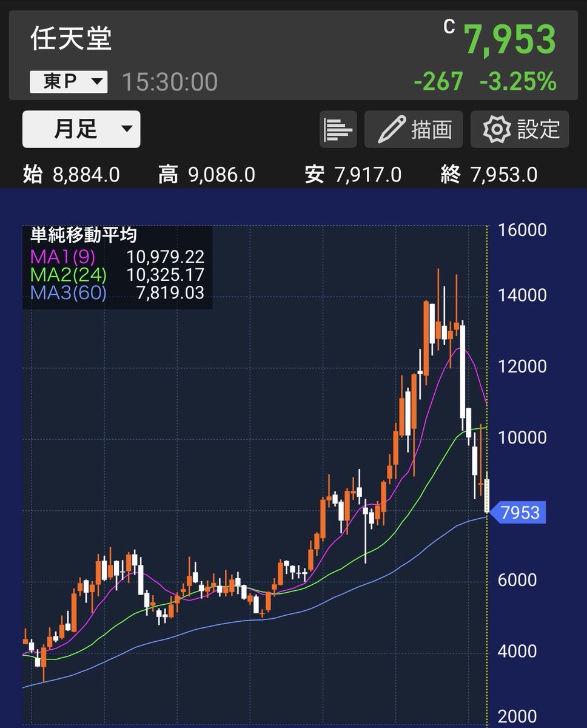This screenshot has width=587, height=728.
Task: Click the 安 7,917.0 low price
Action: coord(353,175)
